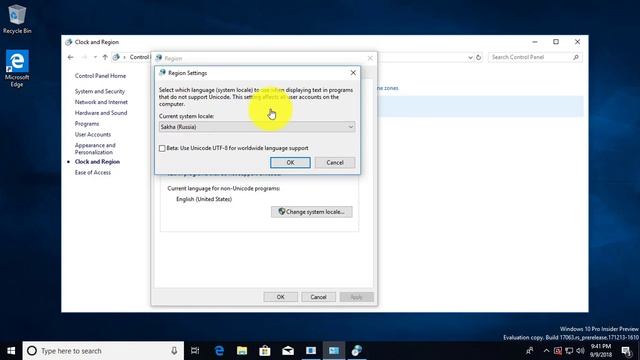Open System and Security category
This screenshot has height=360, width=640.
[100, 91]
